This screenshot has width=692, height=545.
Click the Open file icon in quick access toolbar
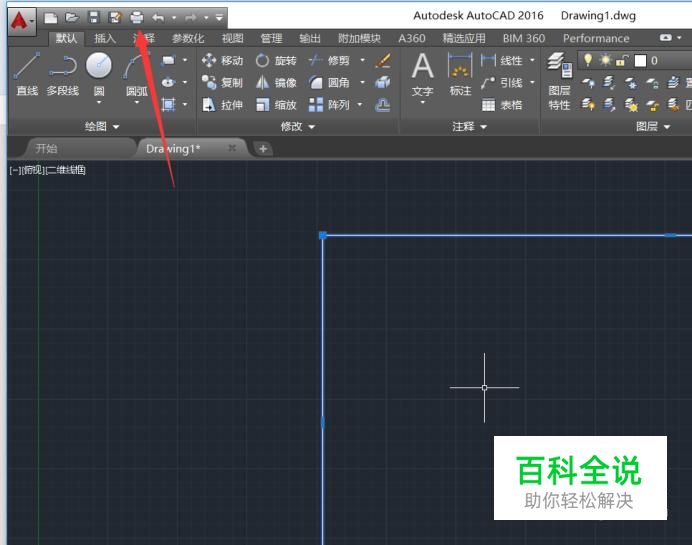[x=72, y=18]
